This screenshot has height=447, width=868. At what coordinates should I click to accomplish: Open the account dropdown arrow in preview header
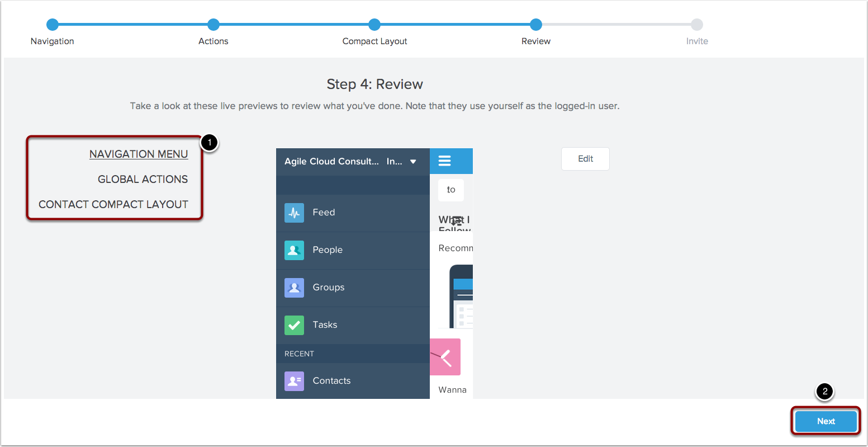click(x=413, y=162)
